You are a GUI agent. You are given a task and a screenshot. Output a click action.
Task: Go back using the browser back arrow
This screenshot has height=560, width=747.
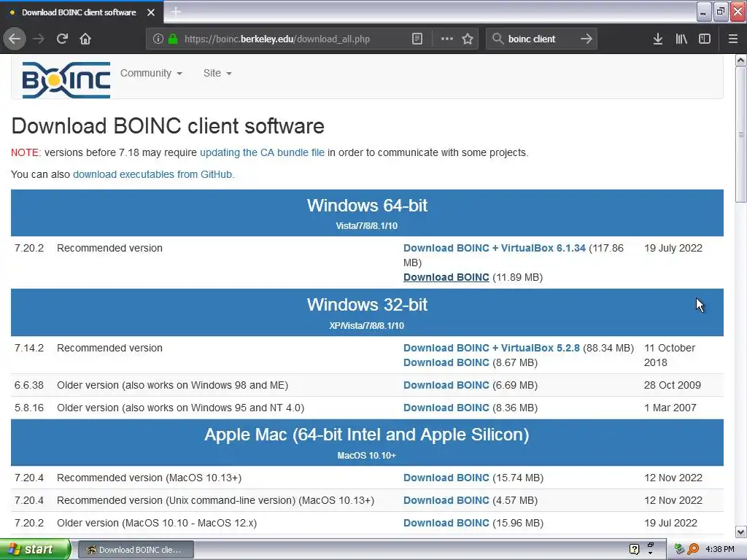tap(15, 39)
